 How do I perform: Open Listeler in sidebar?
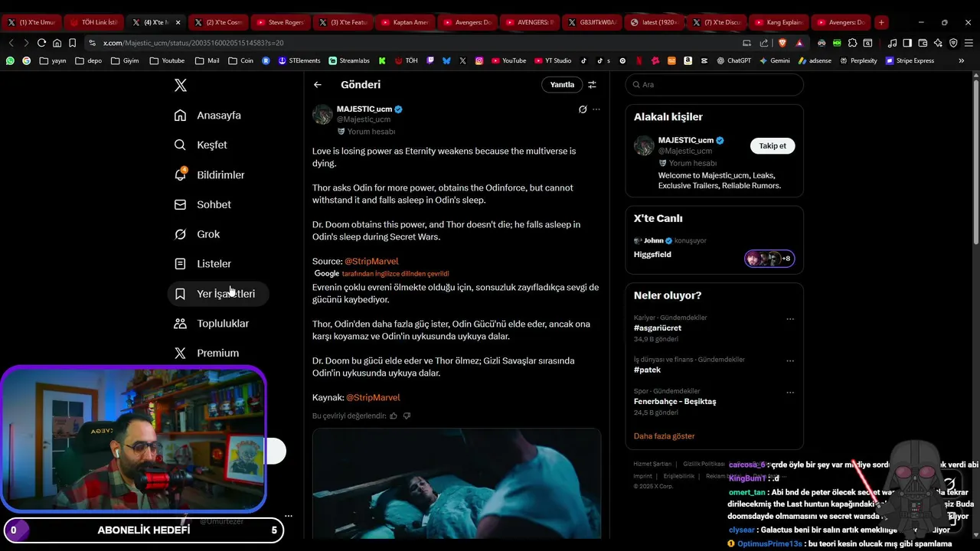click(x=202, y=264)
